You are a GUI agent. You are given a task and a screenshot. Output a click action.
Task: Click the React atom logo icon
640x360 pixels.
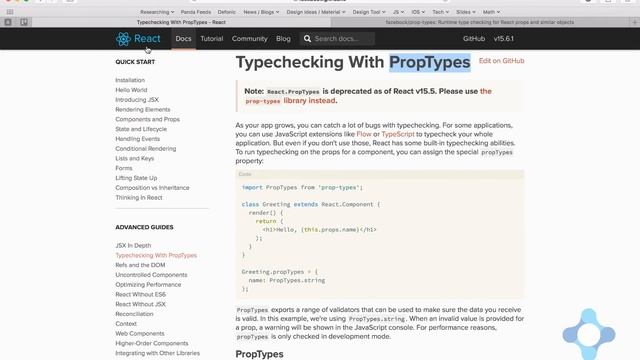click(x=123, y=39)
